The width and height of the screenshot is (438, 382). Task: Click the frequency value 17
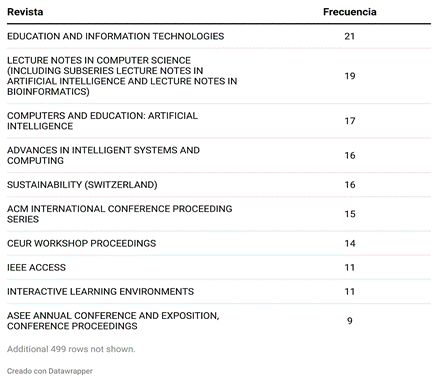(x=350, y=121)
